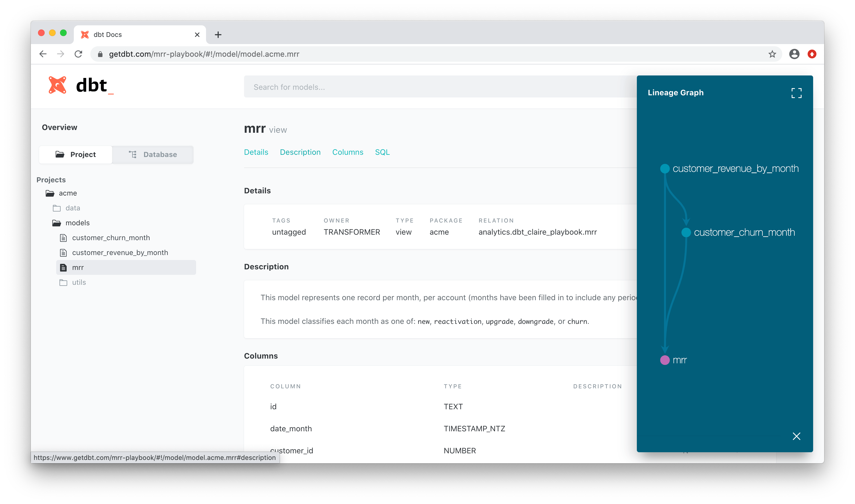Viewport: 855px width, 504px height.
Task: Select the Columns tab for mrr model
Action: click(347, 152)
